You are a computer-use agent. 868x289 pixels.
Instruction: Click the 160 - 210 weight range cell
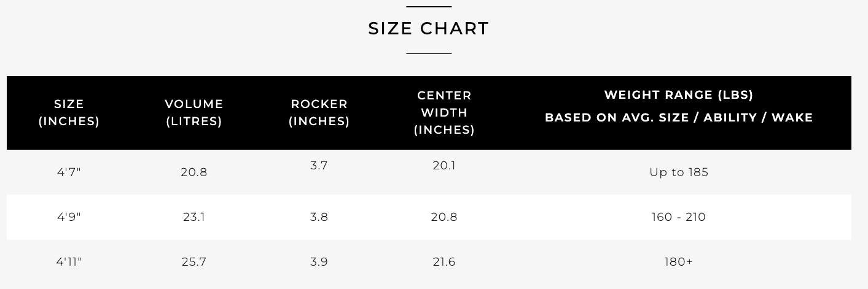pyautogui.click(x=679, y=217)
